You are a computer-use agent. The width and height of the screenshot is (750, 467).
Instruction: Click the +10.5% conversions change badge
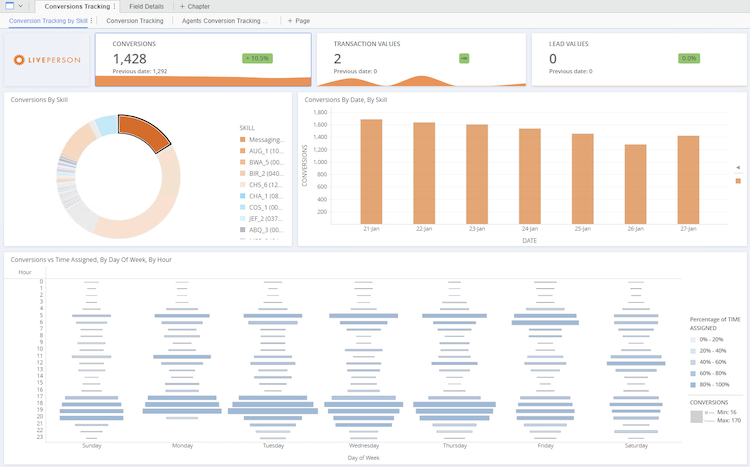(257, 58)
